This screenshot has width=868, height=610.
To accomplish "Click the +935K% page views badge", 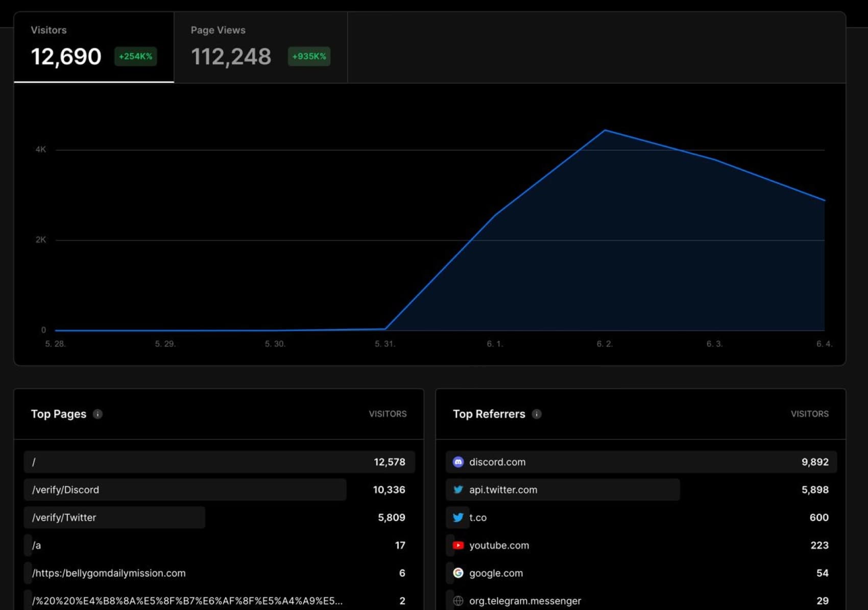I will pos(309,56).
